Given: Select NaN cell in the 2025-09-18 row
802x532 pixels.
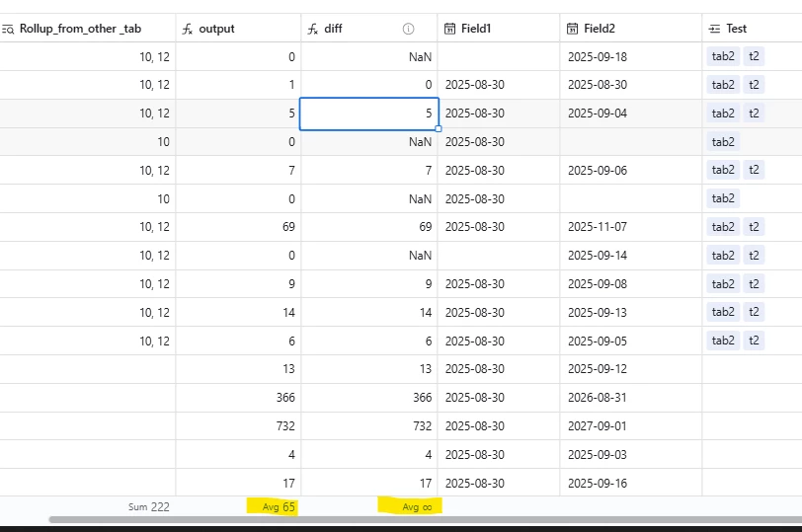Looking at the screenshot, I should coord(369,56).
